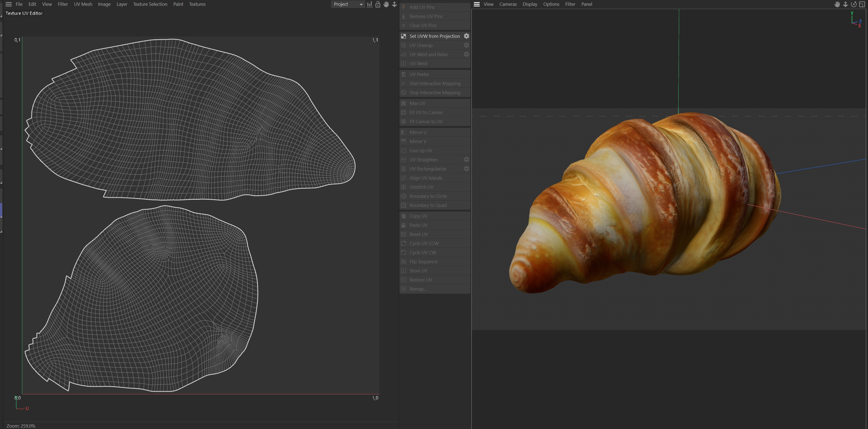
Task: Open the 3D viewport hamburger menu
Action: tap(476, 4)
